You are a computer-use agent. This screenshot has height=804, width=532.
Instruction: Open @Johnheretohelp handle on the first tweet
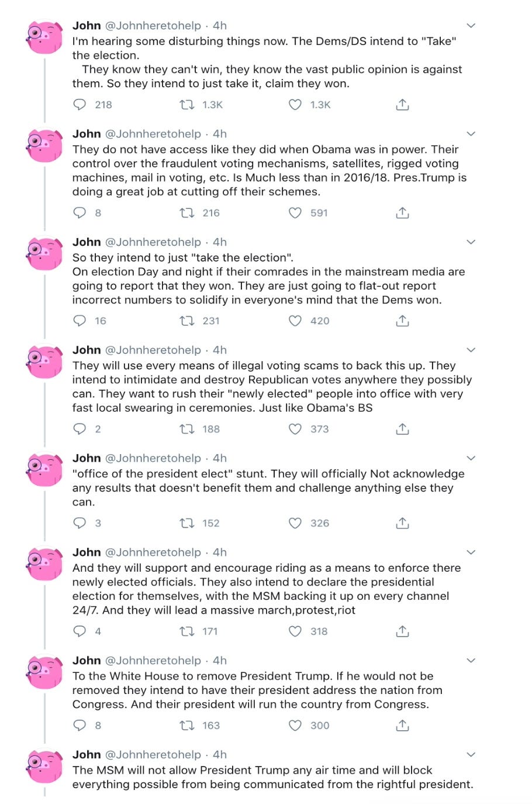[153, 26]
